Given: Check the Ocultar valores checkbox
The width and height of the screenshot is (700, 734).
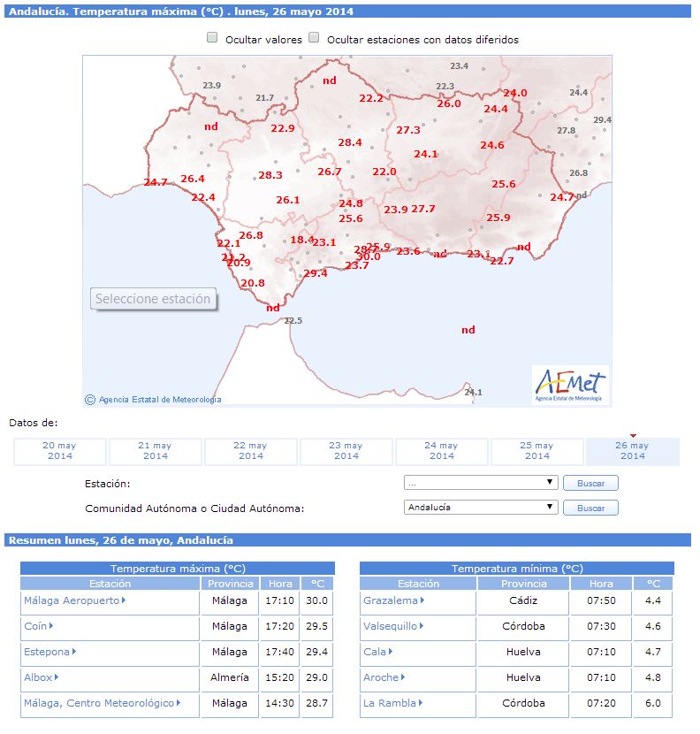Looking at the screenshot, I should (x=212, y=37).
